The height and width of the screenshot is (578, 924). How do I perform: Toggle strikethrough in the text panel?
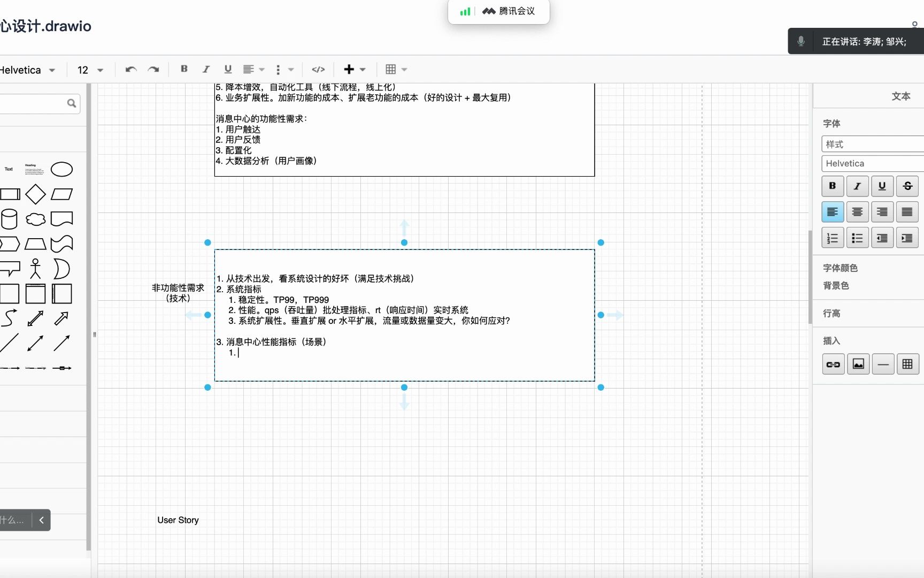[x=907, y=186]
